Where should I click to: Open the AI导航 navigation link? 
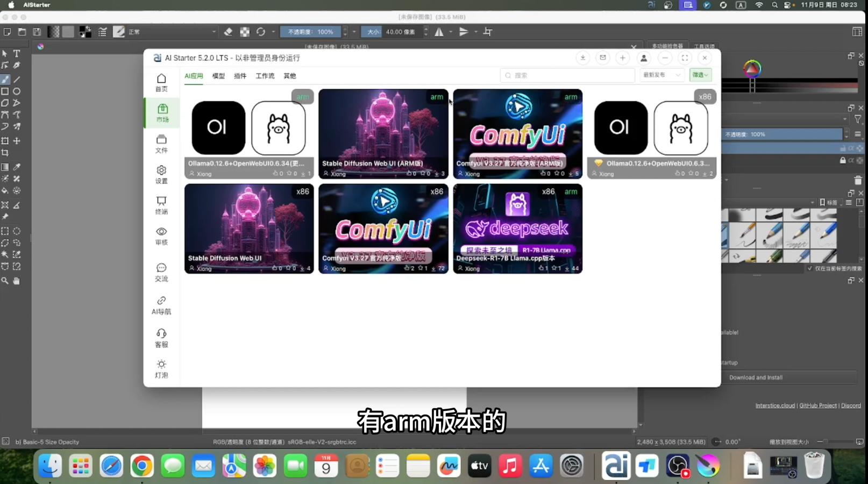[161, 305]
